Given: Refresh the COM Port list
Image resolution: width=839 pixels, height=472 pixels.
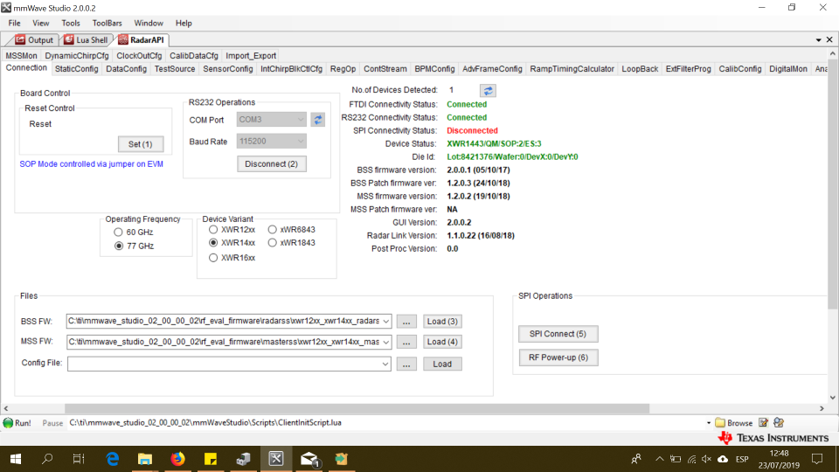Looking at the screenshot, I should point(318,120).
